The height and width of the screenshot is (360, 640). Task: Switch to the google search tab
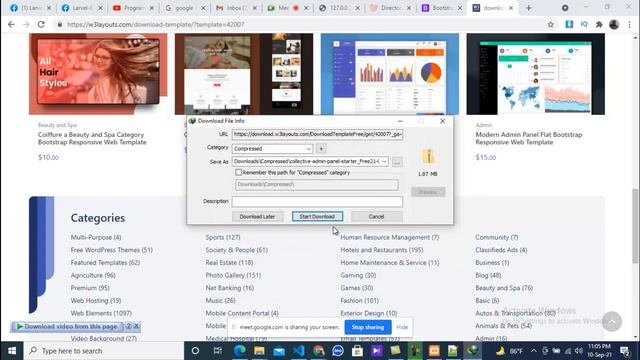(x=185, y=8)
